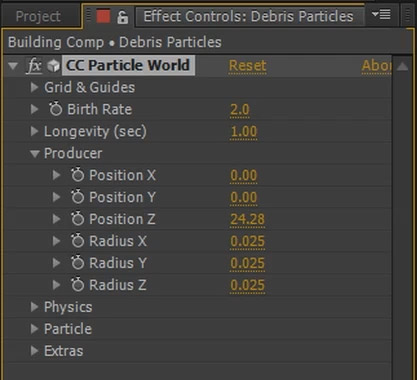
Task: Expand Radius Z property
Action: [56, 285]
